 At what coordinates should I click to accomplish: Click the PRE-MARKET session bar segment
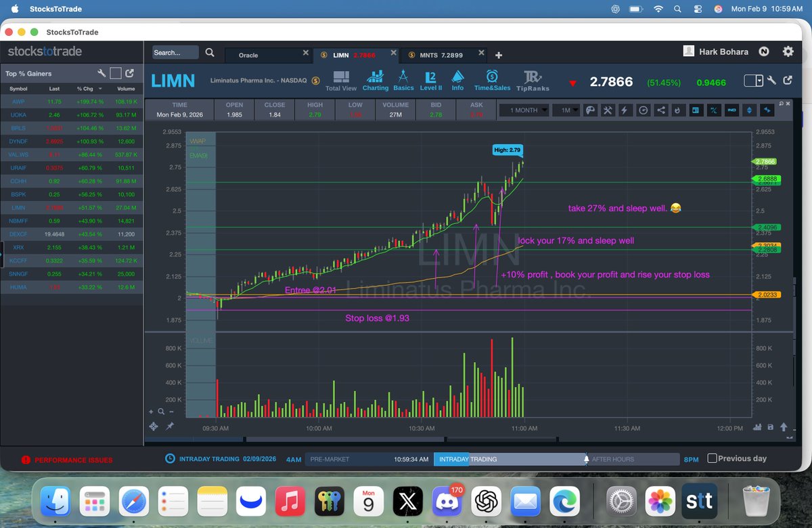369,459
